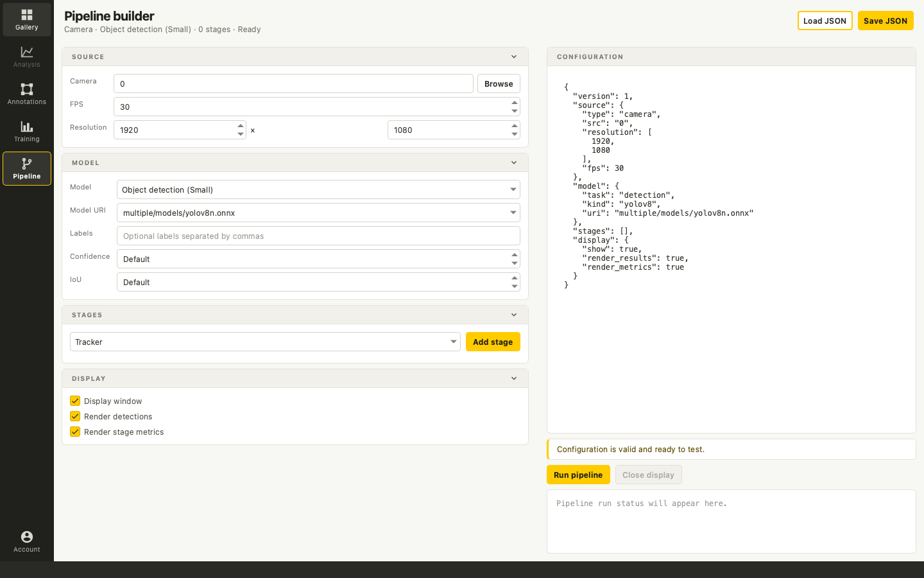Decrease resolution width 1920 stepper

[241, 134]
